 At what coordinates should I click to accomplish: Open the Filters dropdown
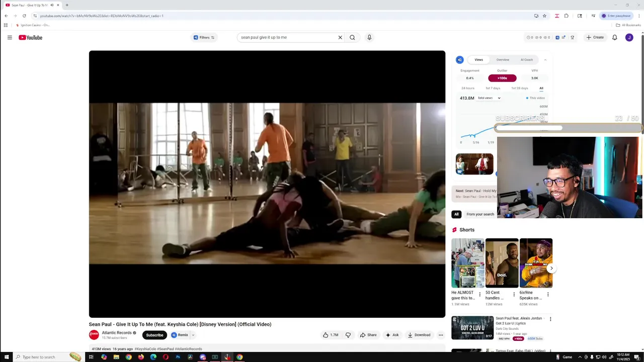click(204, 37)
